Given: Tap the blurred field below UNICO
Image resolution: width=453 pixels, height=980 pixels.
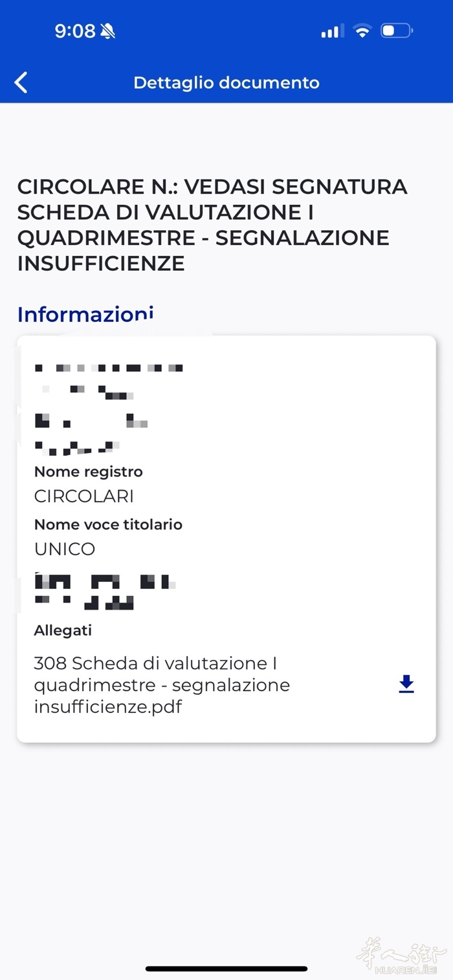Looking at the screenshot, I should 104,591.
